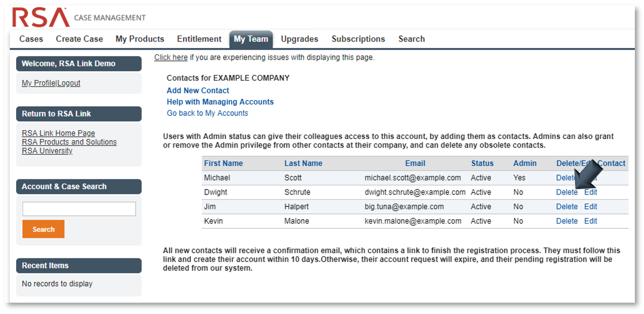Click the 'Return to RSA Link' panel header
Viewport: 644px width, 314px height.
79,114
